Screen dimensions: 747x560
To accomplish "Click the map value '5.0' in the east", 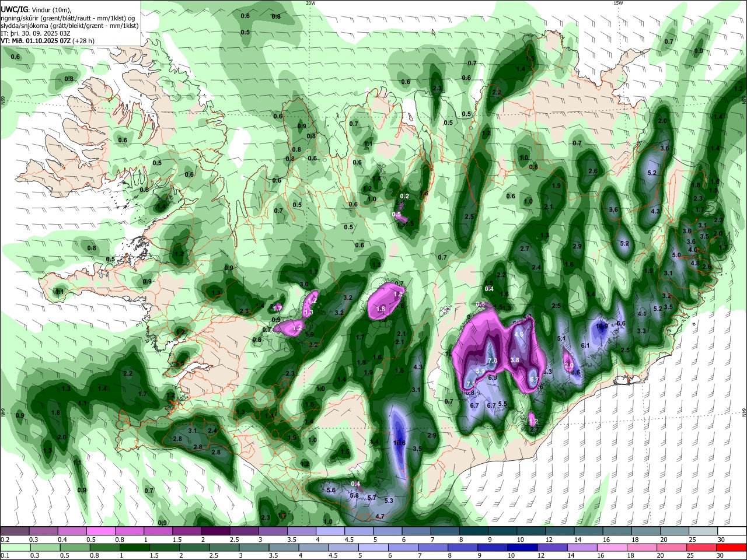I will pyautogui.click(x=676, y=256).
